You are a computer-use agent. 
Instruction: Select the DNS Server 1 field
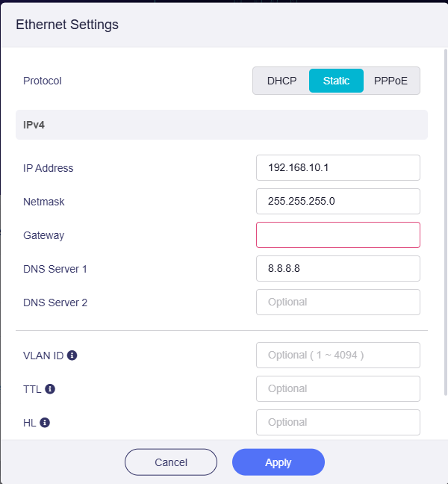click(x=337, y=269)
